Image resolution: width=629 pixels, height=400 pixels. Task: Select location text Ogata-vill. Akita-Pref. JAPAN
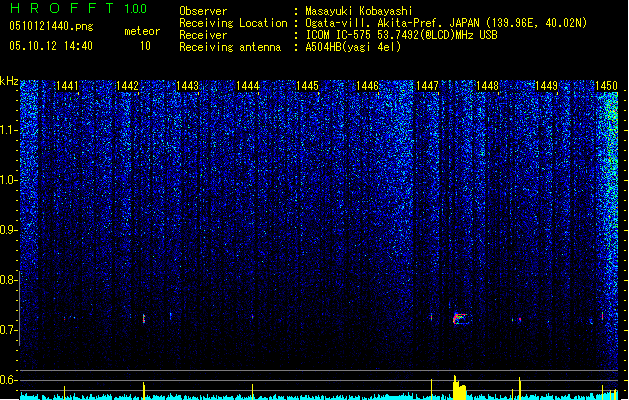coord(392,23)
